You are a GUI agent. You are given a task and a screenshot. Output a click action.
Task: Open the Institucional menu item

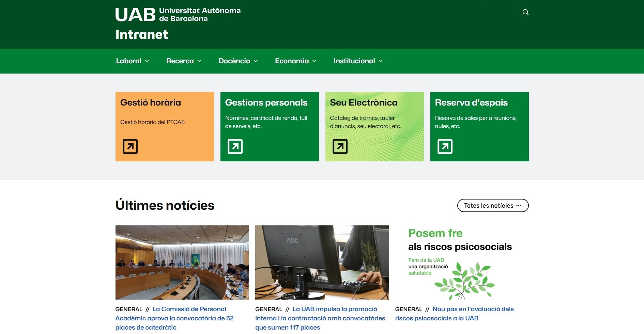(354, 61)
